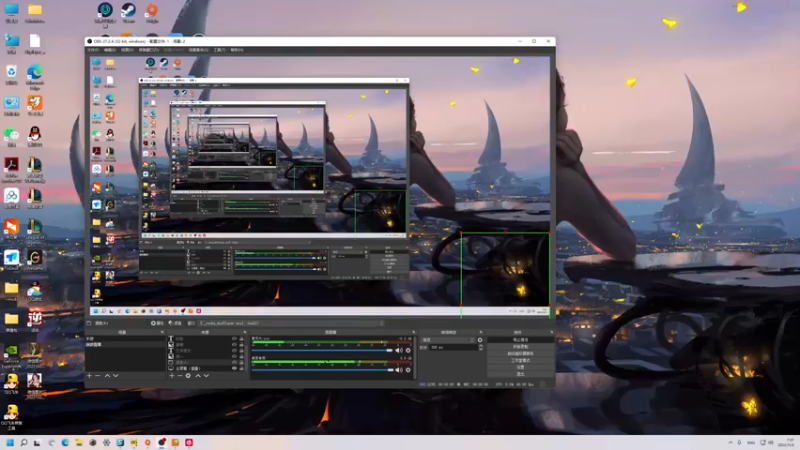Image resolution: width=800 pixels, height=450 pixels.
Task: Open WeChat desktop shortcut
Action: pos(11,136)
